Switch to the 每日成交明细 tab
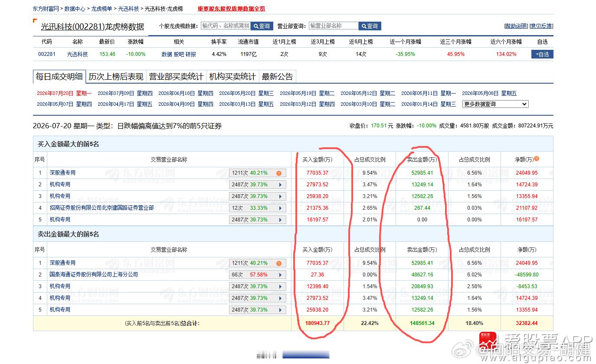 [59, 77]
